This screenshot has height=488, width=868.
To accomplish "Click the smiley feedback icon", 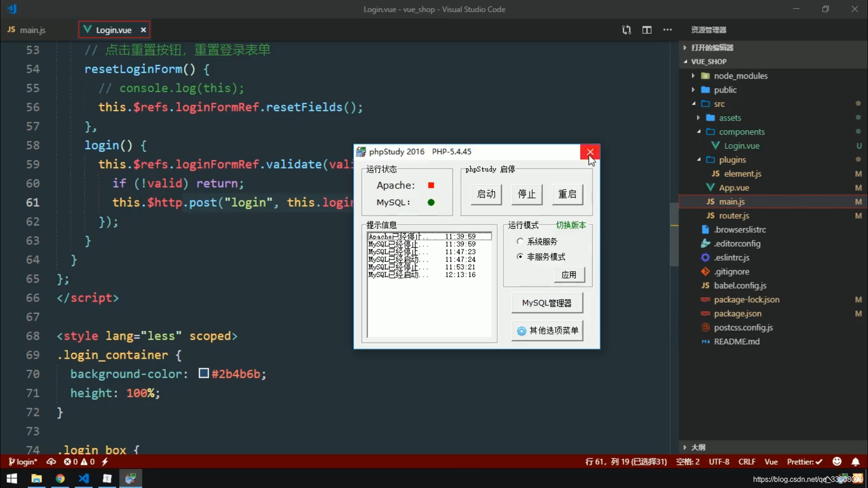I will coord(837,461).
